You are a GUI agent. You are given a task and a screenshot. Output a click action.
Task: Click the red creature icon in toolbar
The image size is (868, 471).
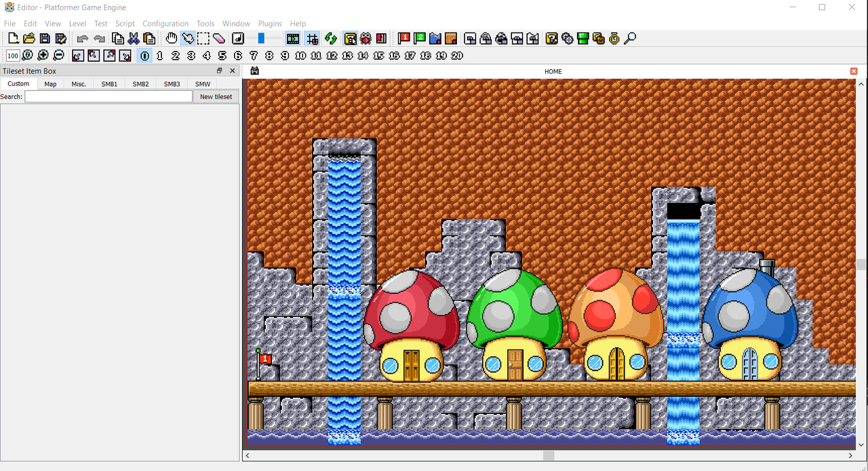tap(366, 39)
